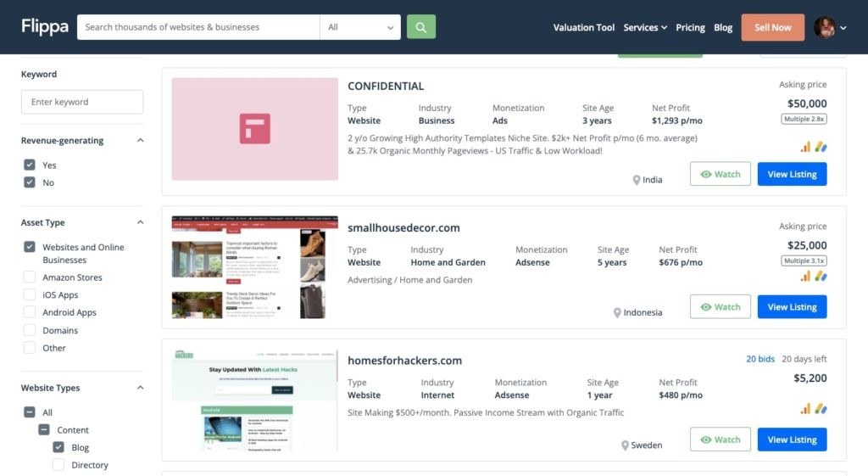Go to the Pricing page

(690, 27)
